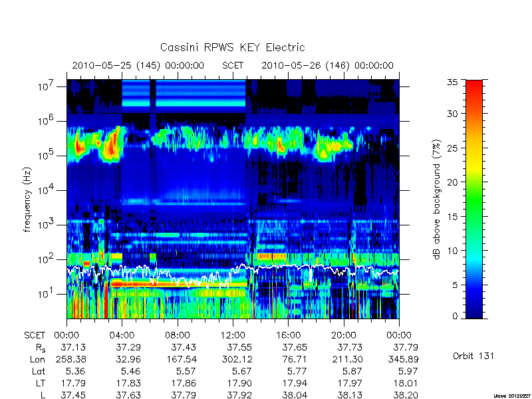The height and width of the screenshot is (399, 532).
Task: Click the 10^1 frequency axis tick label
Action: click(47, 293)
